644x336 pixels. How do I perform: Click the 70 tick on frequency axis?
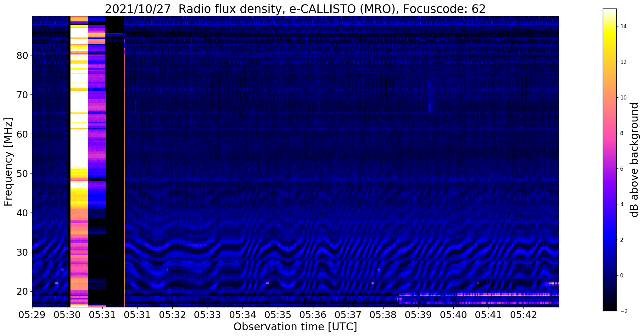coord(22,95)
